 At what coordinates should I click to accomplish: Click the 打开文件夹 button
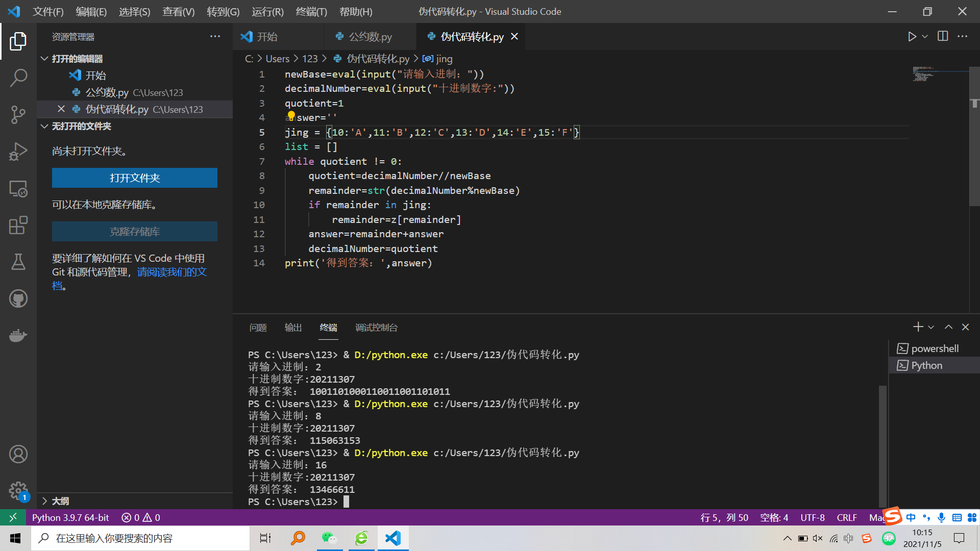pos(135,178)
